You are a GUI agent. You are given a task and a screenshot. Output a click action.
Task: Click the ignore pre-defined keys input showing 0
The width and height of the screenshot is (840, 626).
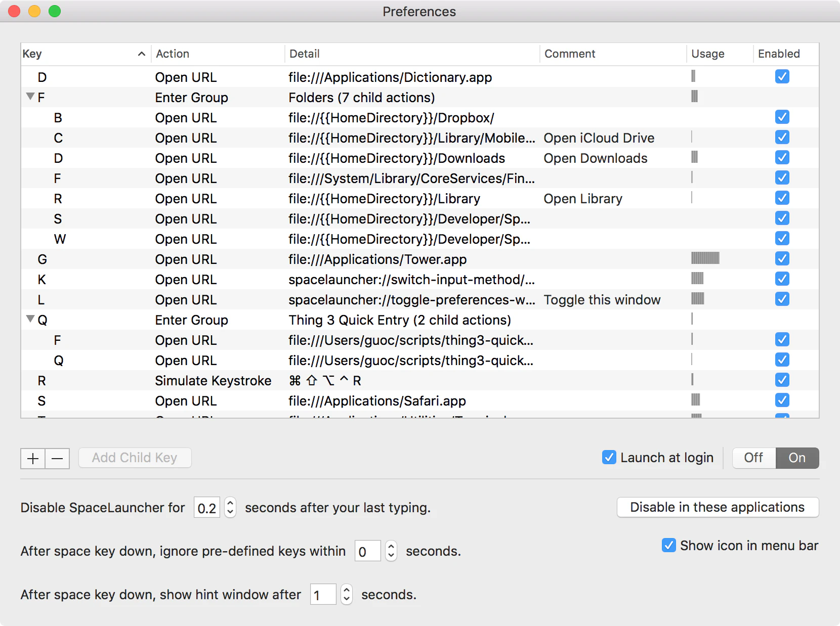[x=367, y=551]
